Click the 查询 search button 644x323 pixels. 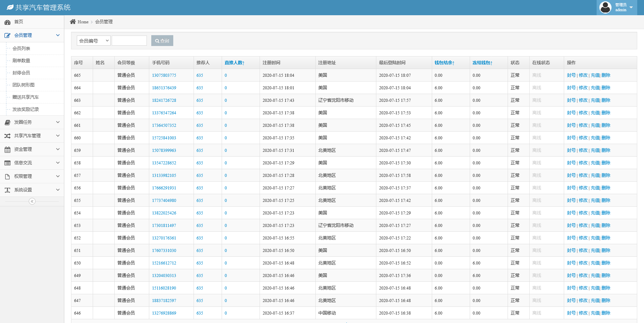[162, 41]
